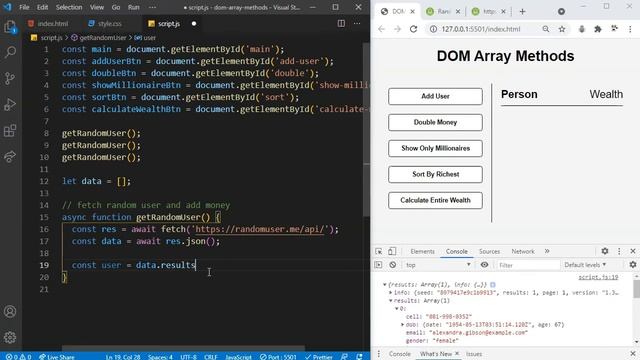Open the View menu
This screenshot has height=360, width=640.
coord(97,7)
